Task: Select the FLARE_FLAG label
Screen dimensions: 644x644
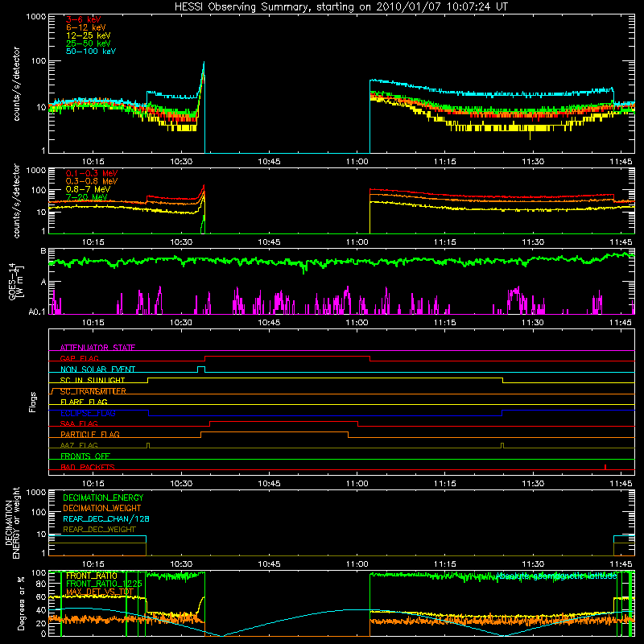Action: point(84,402)
